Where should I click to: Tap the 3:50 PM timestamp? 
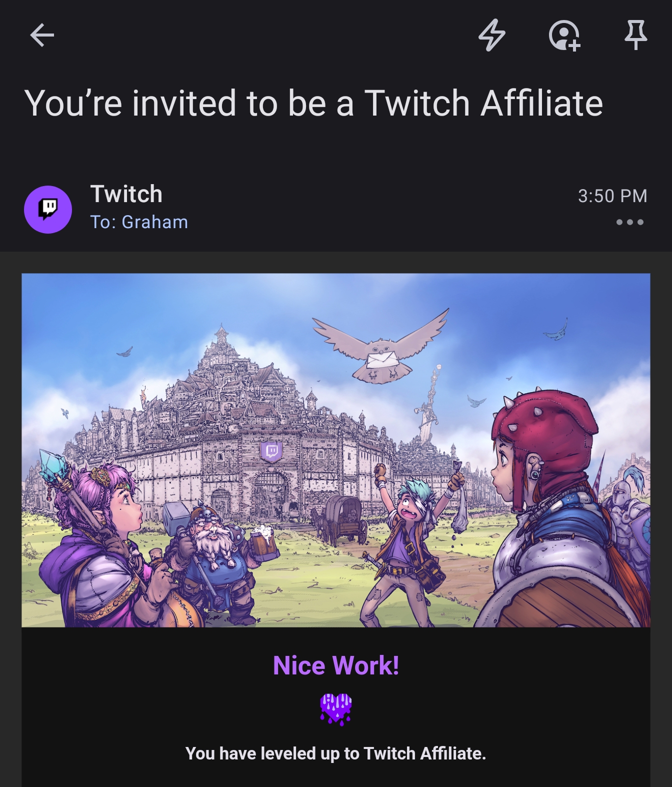[612, 196]
